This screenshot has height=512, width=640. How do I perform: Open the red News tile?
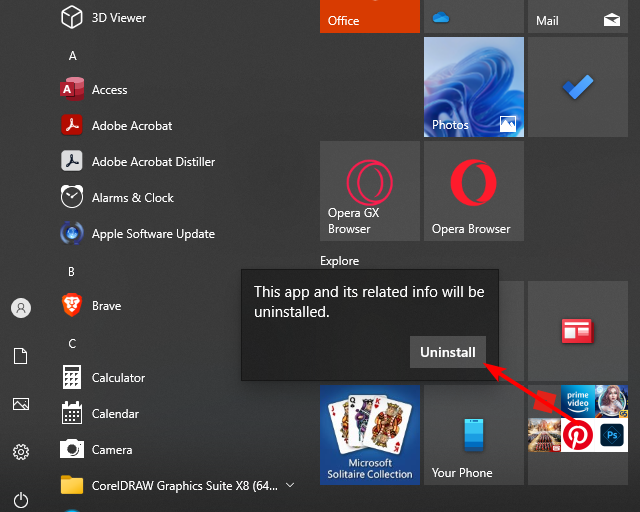click(578, 331)
